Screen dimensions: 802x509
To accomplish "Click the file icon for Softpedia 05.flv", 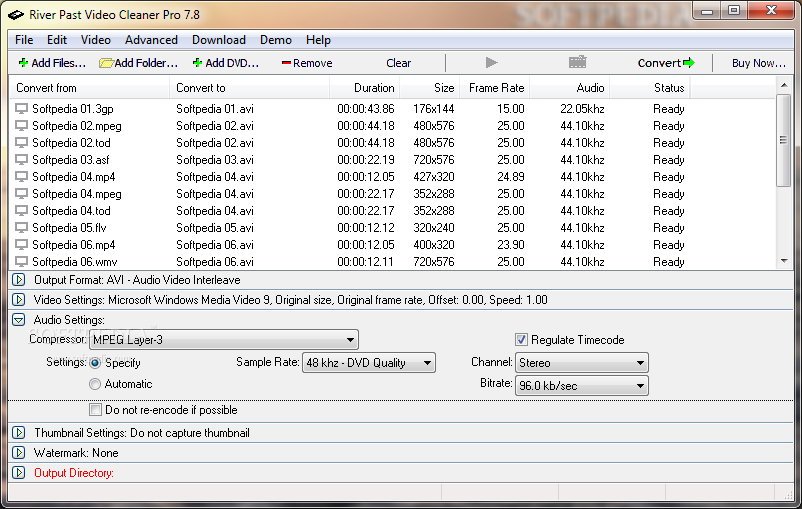I will (21, 228).
